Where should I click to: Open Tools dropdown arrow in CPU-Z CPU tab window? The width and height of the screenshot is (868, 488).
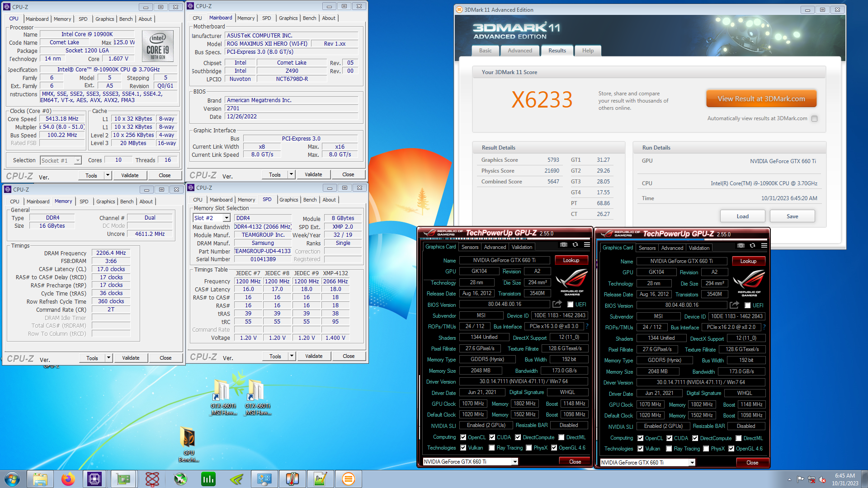(108, 175)
